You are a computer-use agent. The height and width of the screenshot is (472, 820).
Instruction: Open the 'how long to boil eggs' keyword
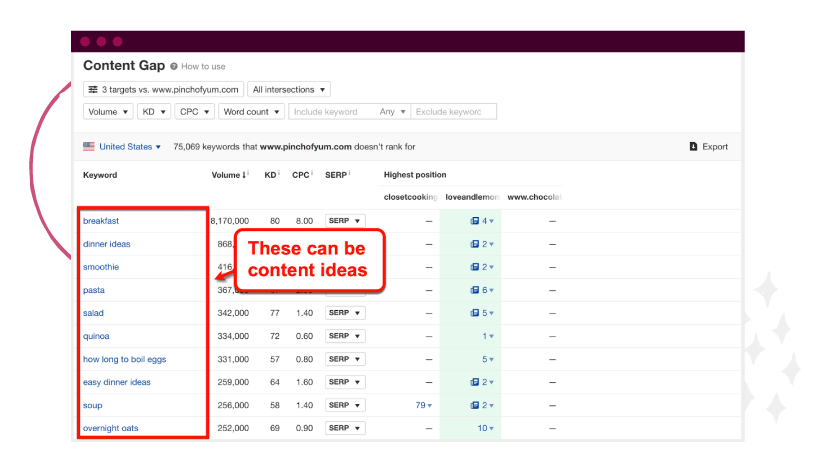point(125,359)
